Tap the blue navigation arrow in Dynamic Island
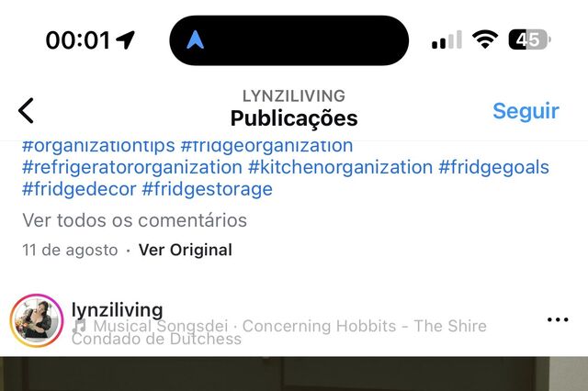The height and width of the screenshot is (391, 588). [196, 39]
